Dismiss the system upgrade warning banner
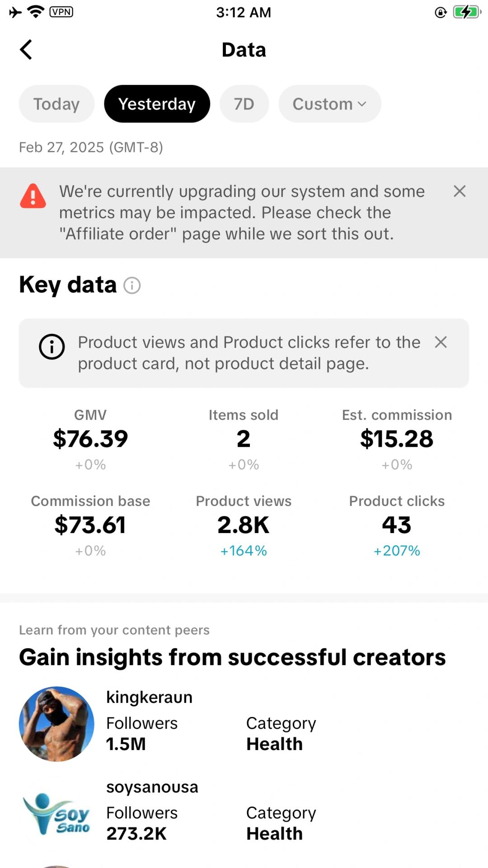 (460, 191)
